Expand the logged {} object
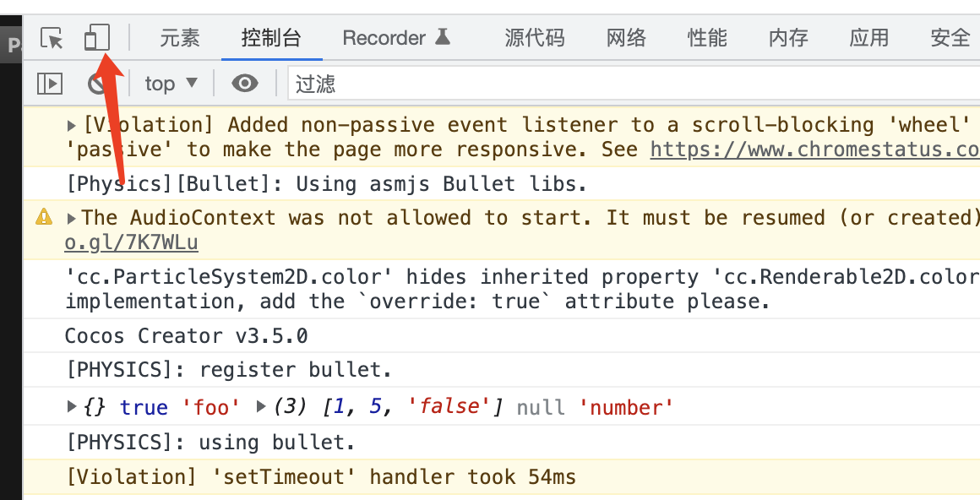 tap(72, 407)
